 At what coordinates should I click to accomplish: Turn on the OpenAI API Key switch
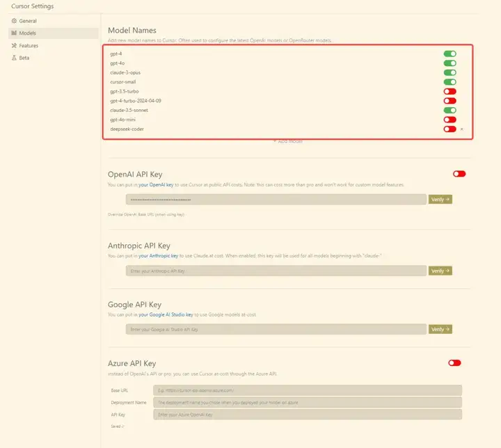coord(459,174)
